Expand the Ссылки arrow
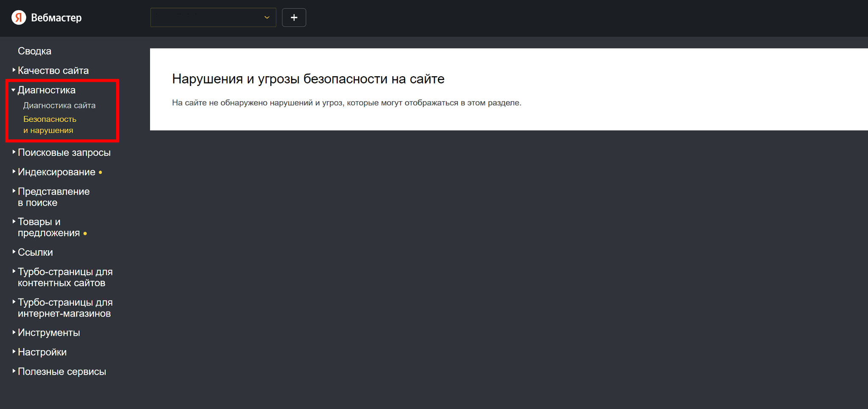 (14, 251)
